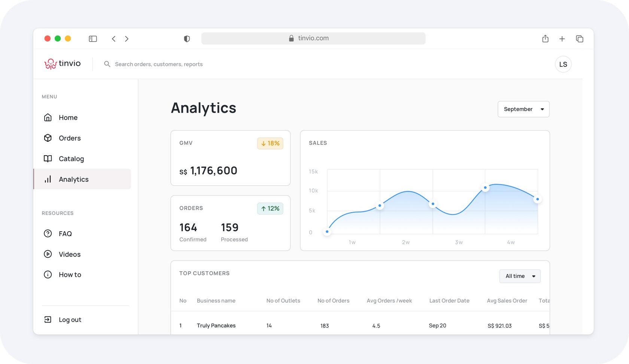Click the 3w data point on Sales chart
This screenshot has height=364, width=629.
(x=485, y=188)
